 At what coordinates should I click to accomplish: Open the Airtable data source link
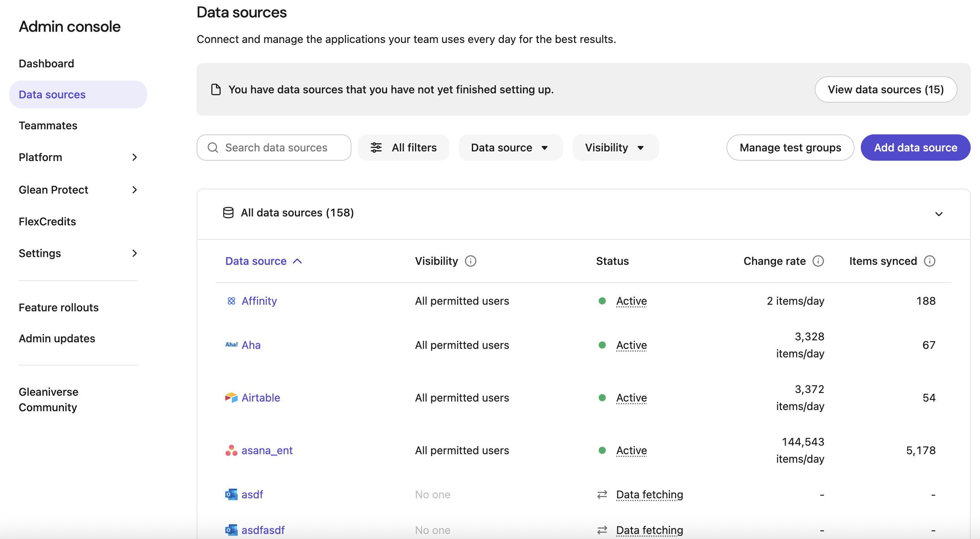(261, 398)
